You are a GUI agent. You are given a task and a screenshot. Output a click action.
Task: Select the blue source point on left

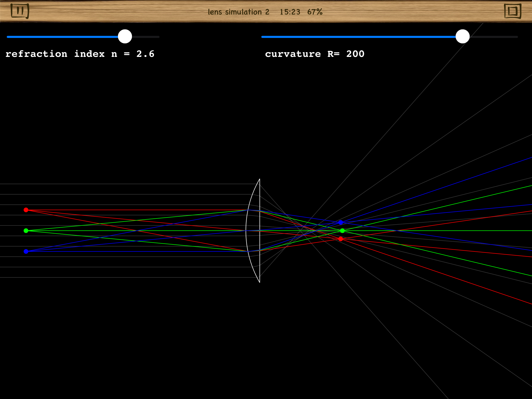click(26, 251)
